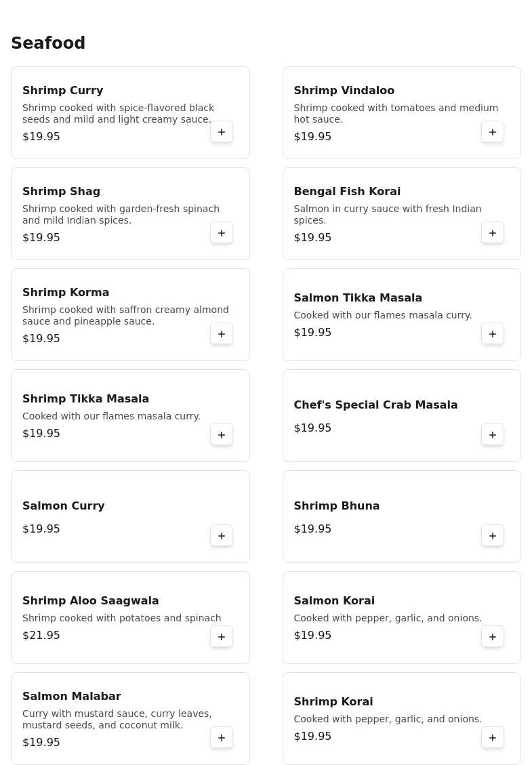532x765 pixels.
Task: Click the plus icon for Shrimp Shag
Action: [221, 232]
